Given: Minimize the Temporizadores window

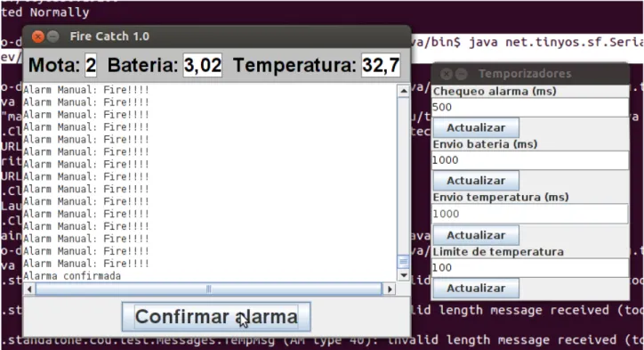Looking at the screenshot, I should [x=462, y=74].
